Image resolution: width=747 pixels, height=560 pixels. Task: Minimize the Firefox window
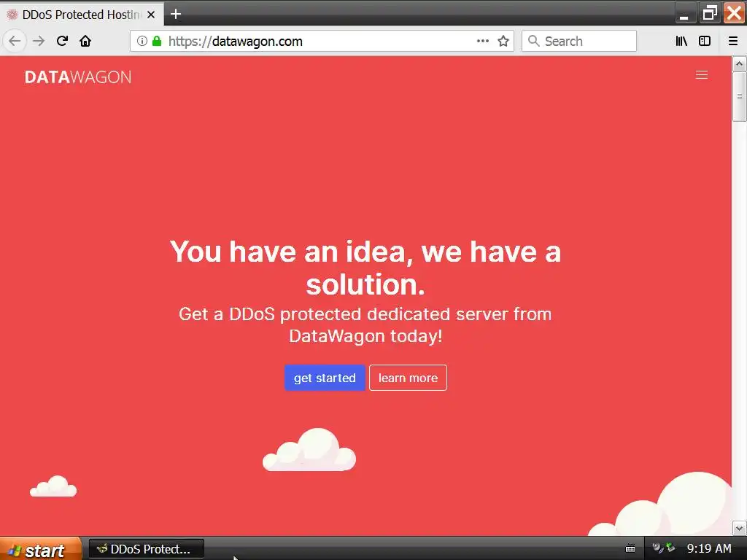click(x=684, y=13)
